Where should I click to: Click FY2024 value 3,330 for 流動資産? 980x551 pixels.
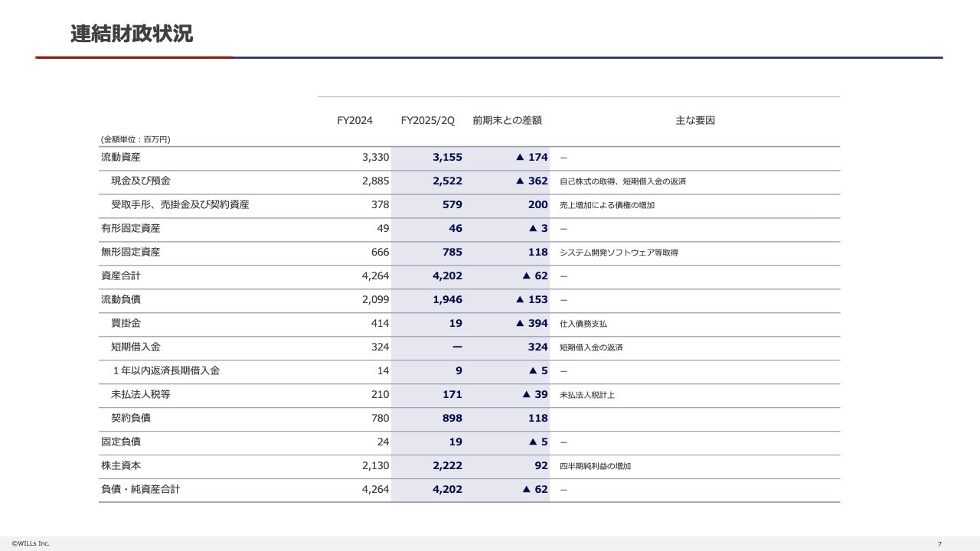[376, 158]
